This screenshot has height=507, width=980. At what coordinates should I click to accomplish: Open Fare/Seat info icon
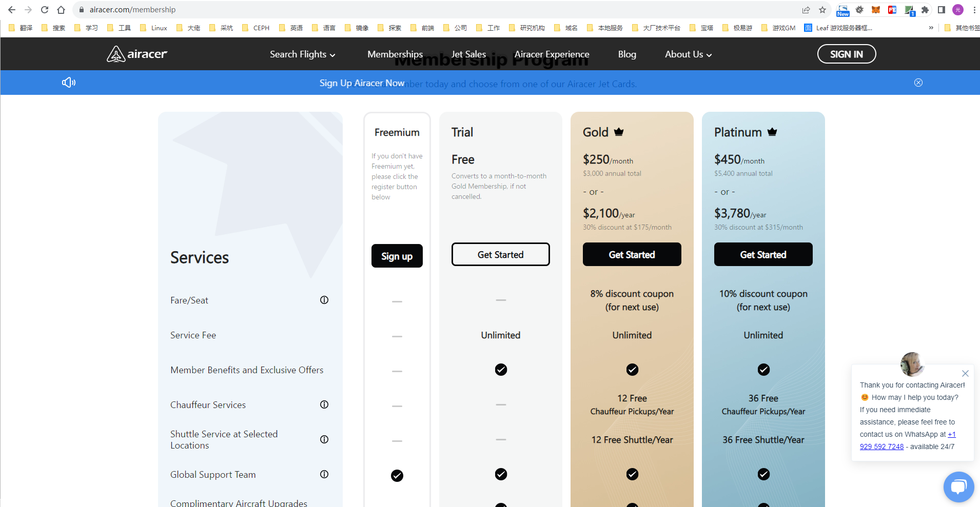(x=324, y=300)
